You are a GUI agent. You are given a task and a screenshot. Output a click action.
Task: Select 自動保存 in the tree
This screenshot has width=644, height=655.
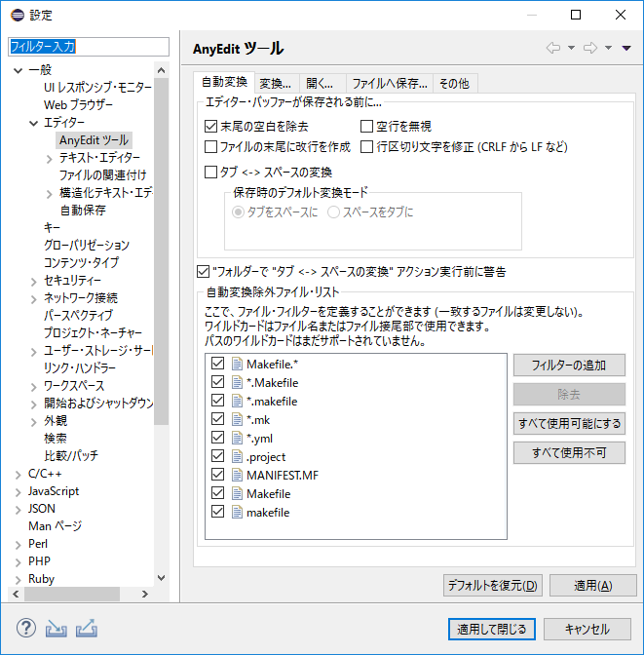coord(83,211)
